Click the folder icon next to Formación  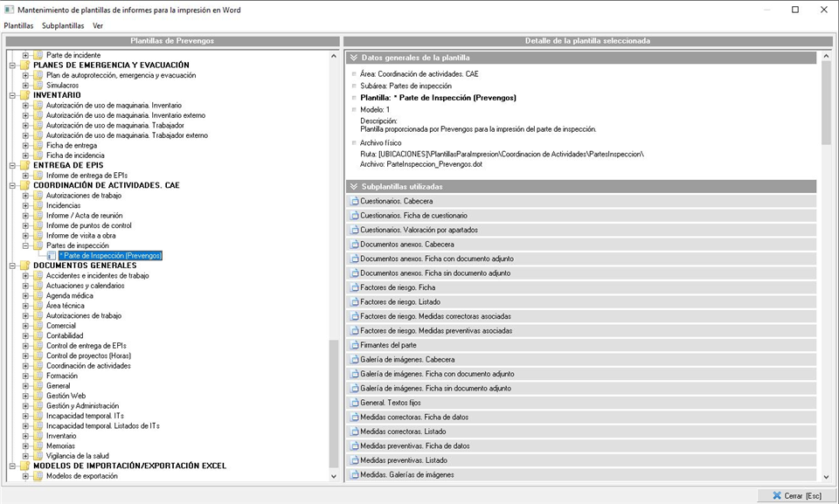click(38, 376)
